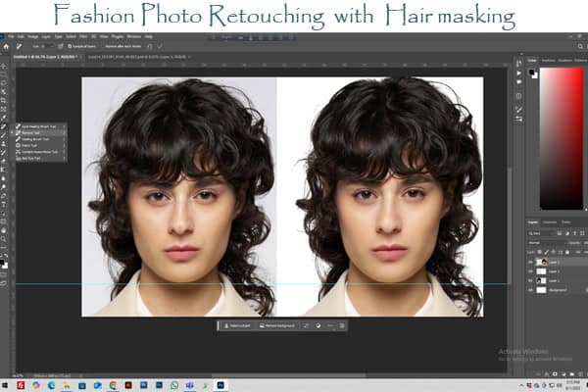
Task: Select the Horizontal Type tool
Action: click(x=4, y=205)
